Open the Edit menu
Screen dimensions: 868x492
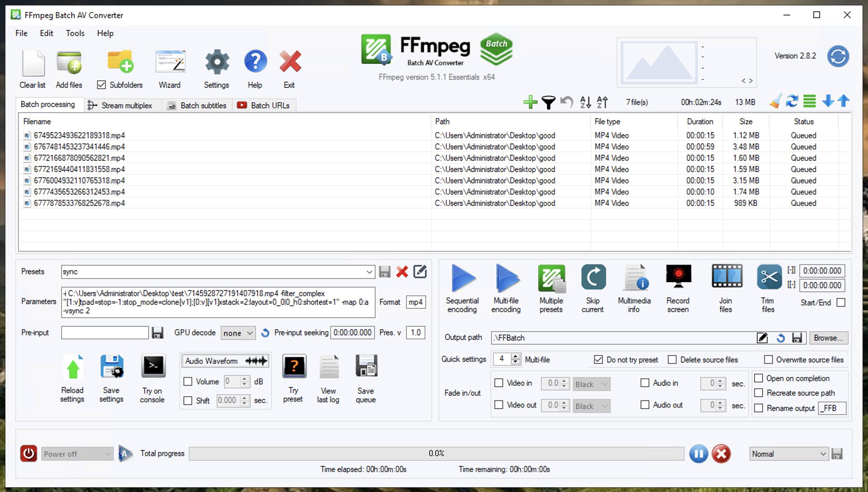[46, 33]
